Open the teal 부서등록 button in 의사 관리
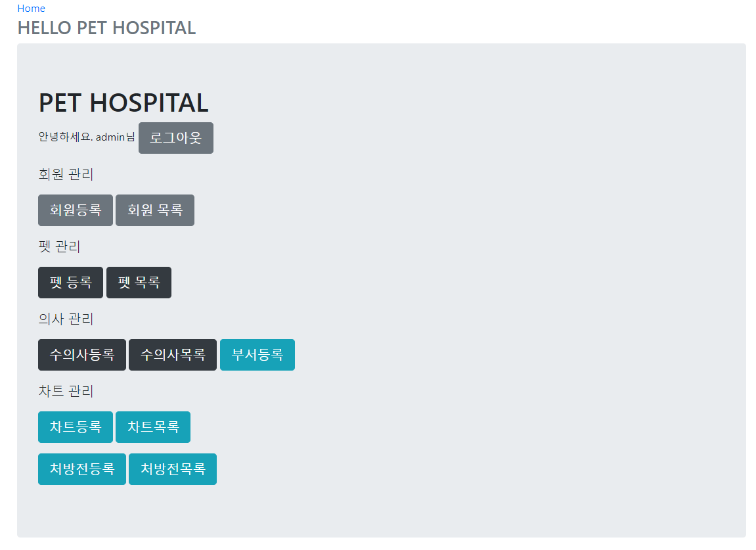 (257, 355)
